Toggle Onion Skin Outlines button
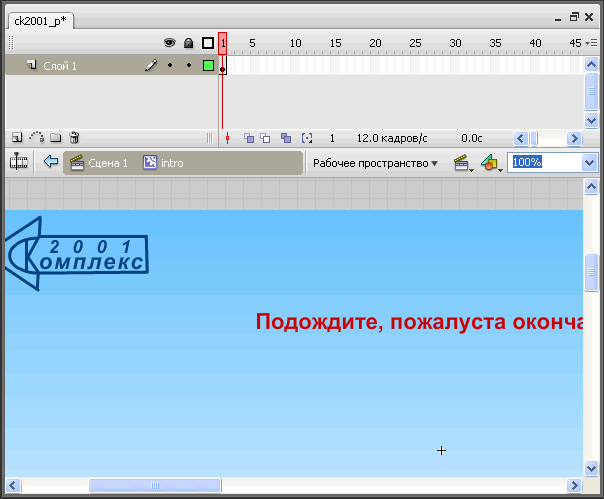The height and width of the screenshot is (499, 604). (x=265, y=138)
